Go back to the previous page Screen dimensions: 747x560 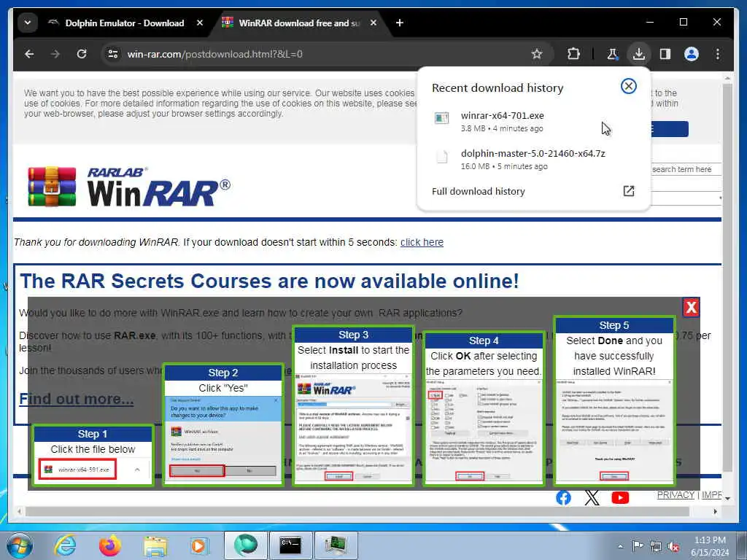[x=29, y=54]
